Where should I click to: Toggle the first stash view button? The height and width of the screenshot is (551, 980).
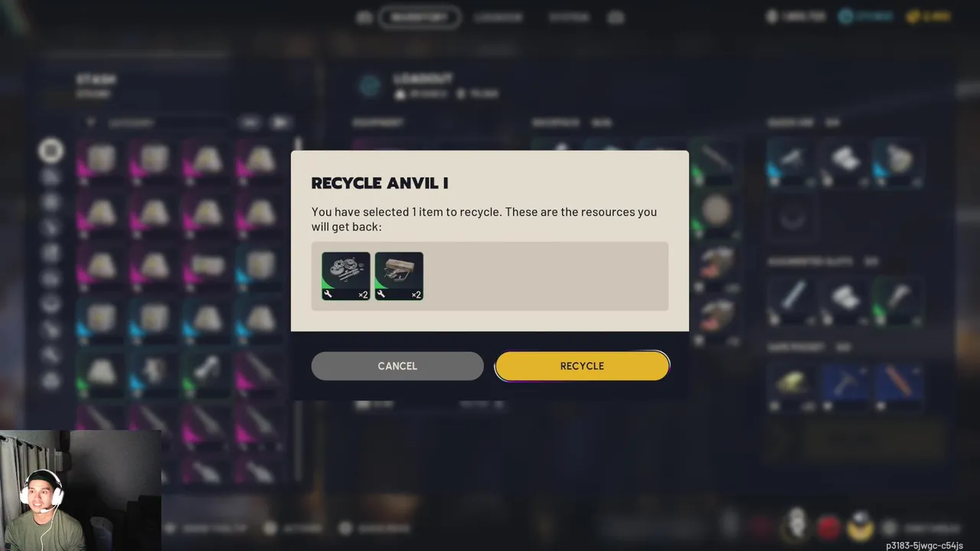click(x=250, y=122)
